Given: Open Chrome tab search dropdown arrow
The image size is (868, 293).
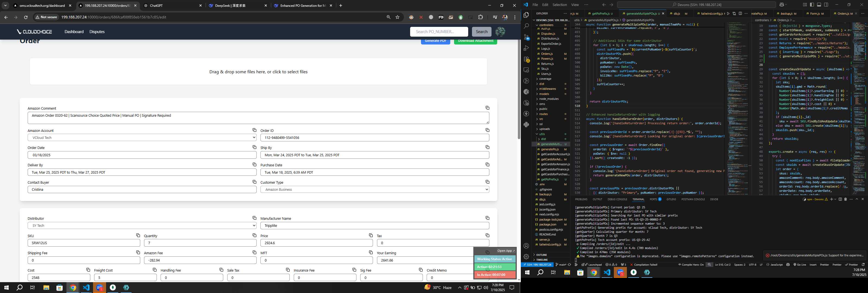Looking at the screenshot, I should tap(5, 5).
